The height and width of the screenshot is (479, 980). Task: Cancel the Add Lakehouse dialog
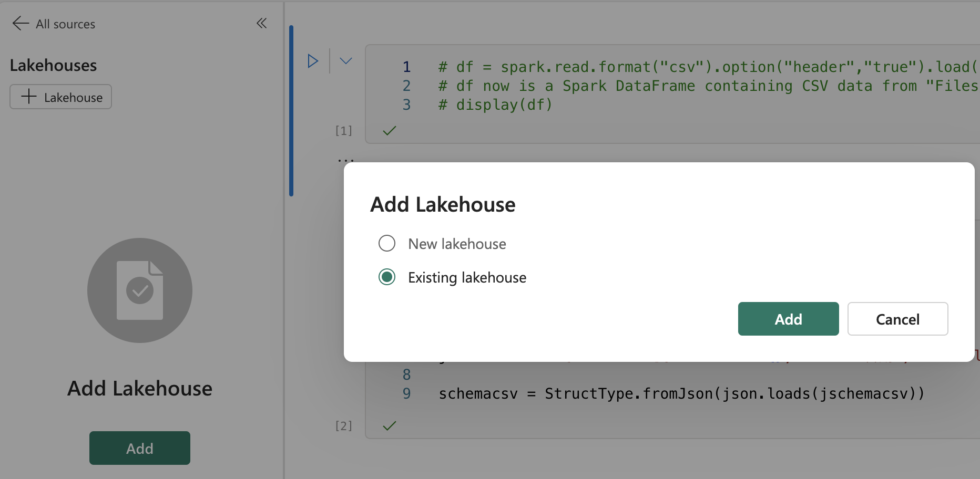(897, 319)
